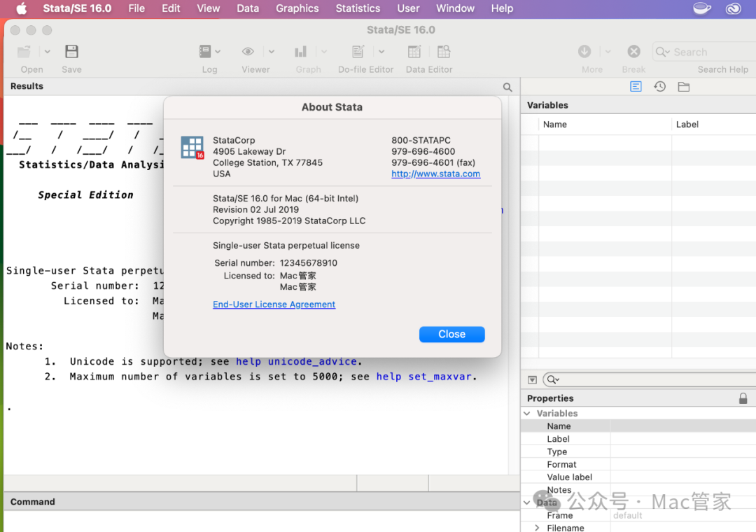
Task: Click the variables filter search field
Action: [x=651, y=379]
